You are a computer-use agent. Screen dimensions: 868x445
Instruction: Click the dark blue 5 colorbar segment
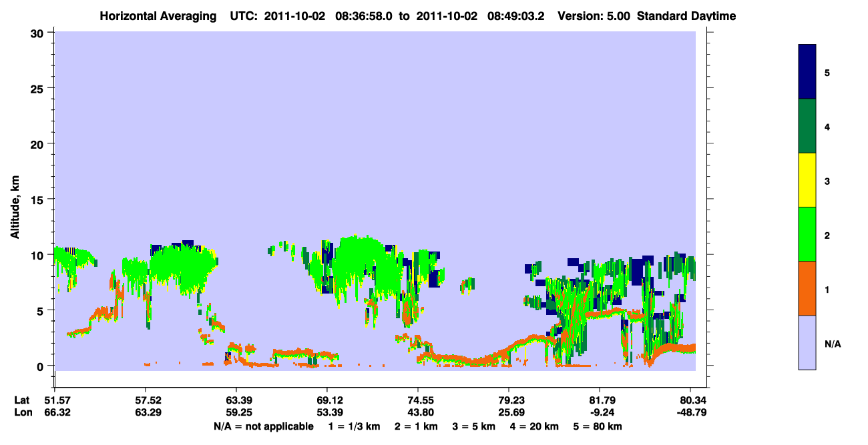(x=807, y=72)
